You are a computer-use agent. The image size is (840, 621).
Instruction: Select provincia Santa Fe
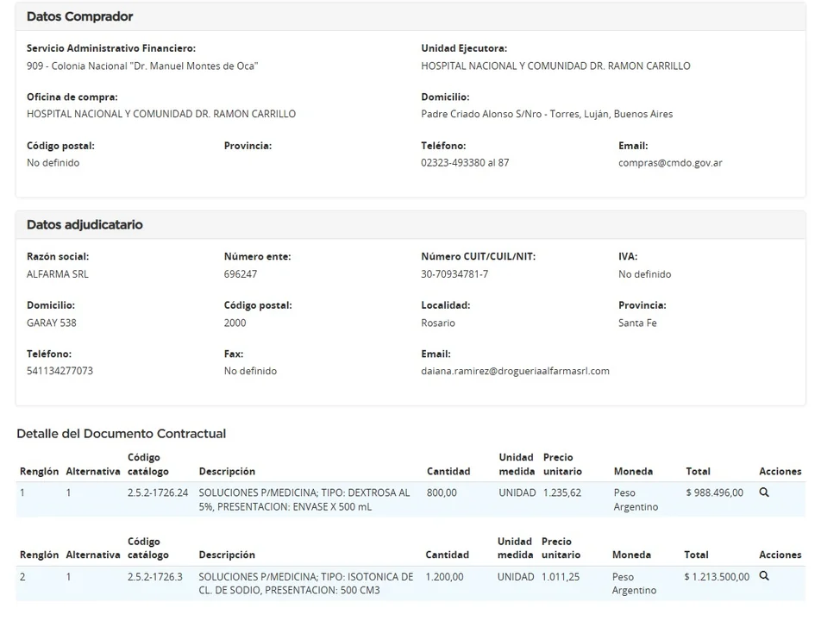(x=637, y=323)
